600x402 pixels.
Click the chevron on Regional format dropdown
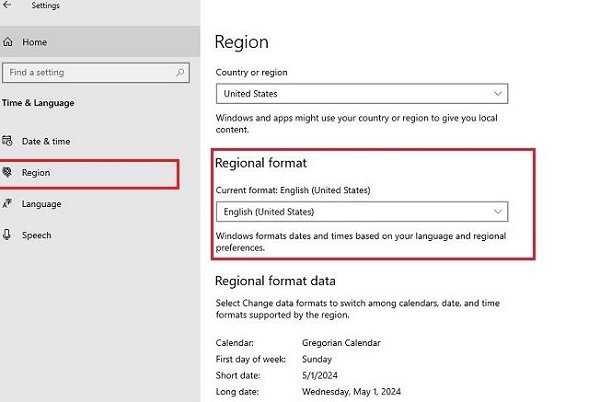pos(498,212)
